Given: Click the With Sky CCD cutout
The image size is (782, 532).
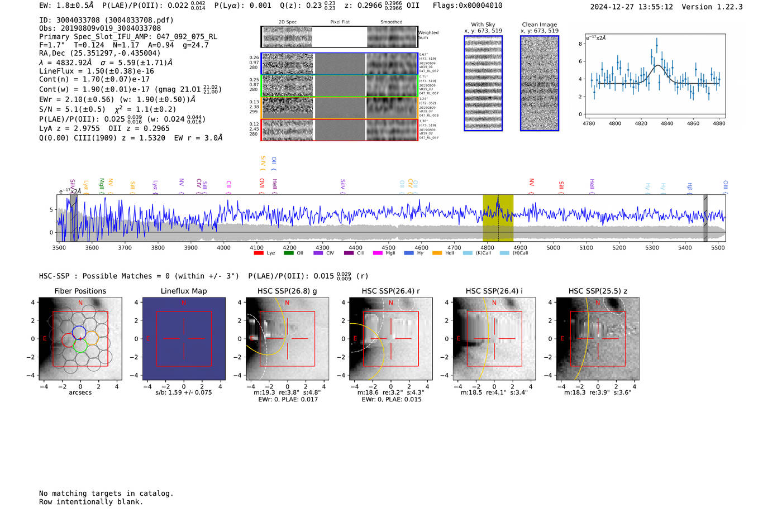Looking at the screenshot, I should click(483, 83).
